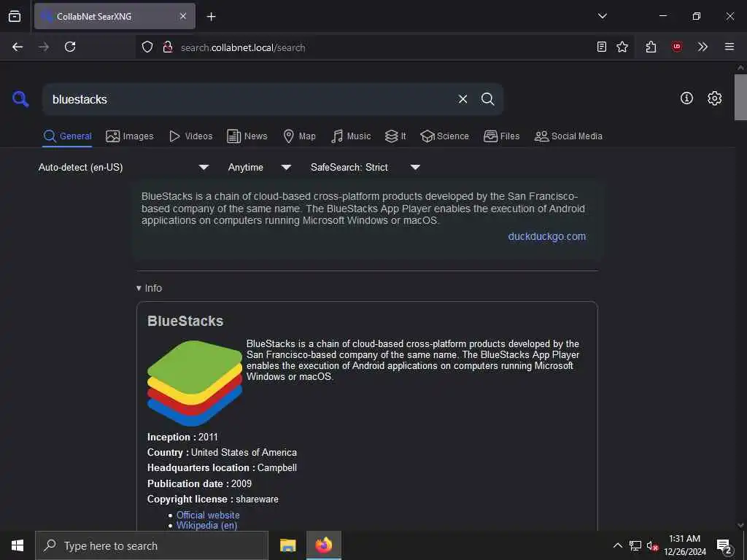This screenshot has height=560, width=747.
Task: Switch to Videos tab
Action: [x=191, y=136]
